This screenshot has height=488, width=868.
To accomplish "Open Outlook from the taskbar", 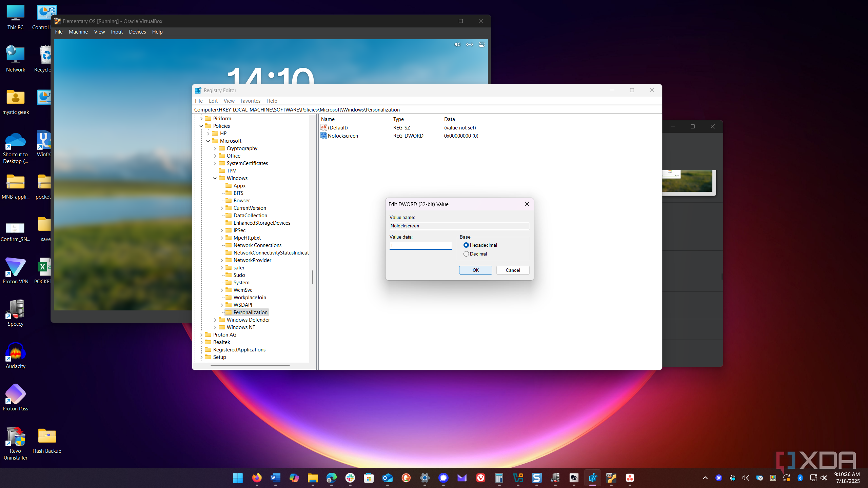I will click(387, 478).
